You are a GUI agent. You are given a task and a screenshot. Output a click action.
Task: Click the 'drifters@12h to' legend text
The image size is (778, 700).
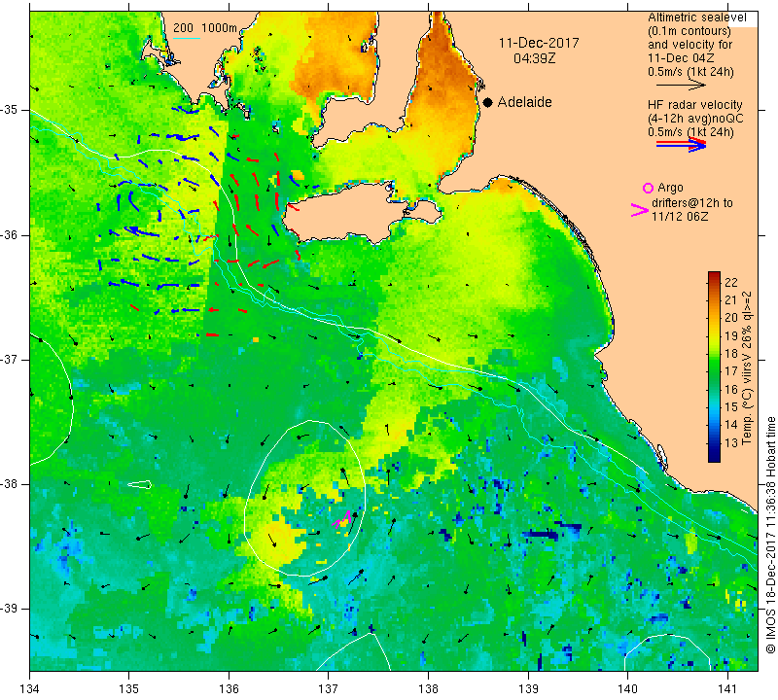pos(692,203)
